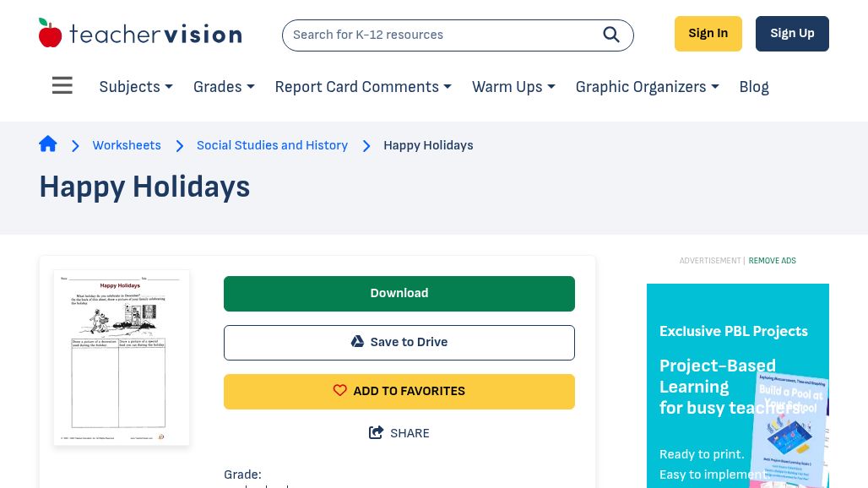Viewport: 868px width, 488px height.
Task: Open Social Studies and History breadcrumb
Action: tap(272, 145)
